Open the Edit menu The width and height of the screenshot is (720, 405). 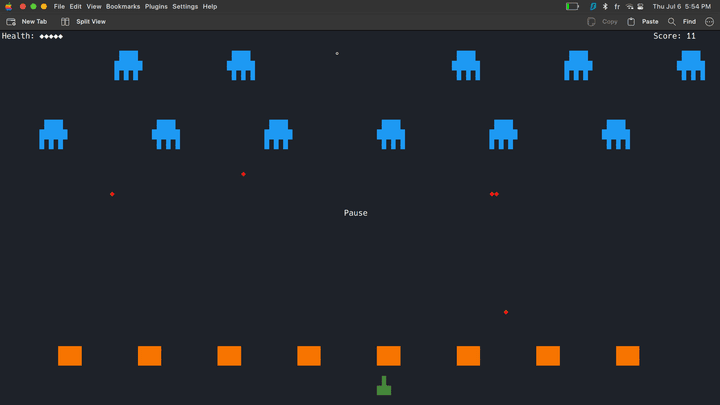(75, 6)
